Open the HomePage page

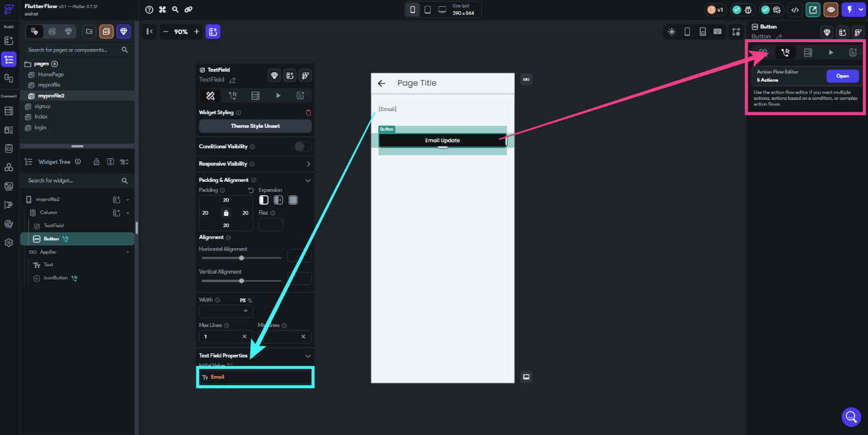[51, 74]
